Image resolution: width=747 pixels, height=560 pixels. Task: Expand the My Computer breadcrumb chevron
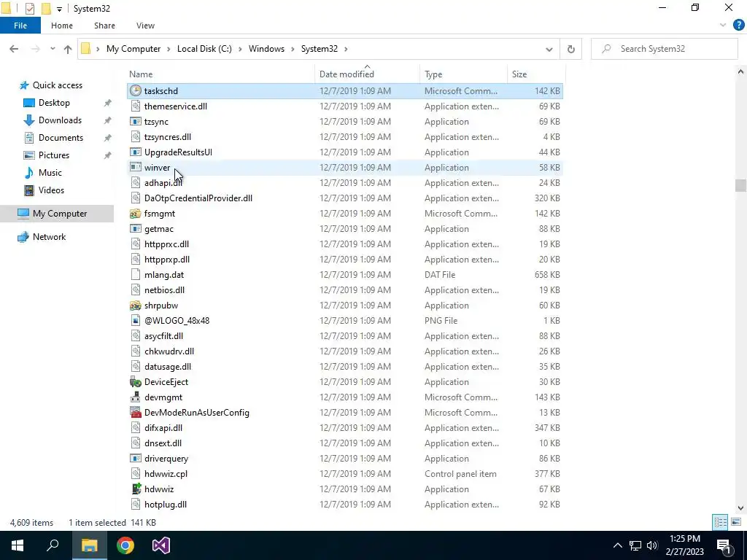click(x=169, y=49)
